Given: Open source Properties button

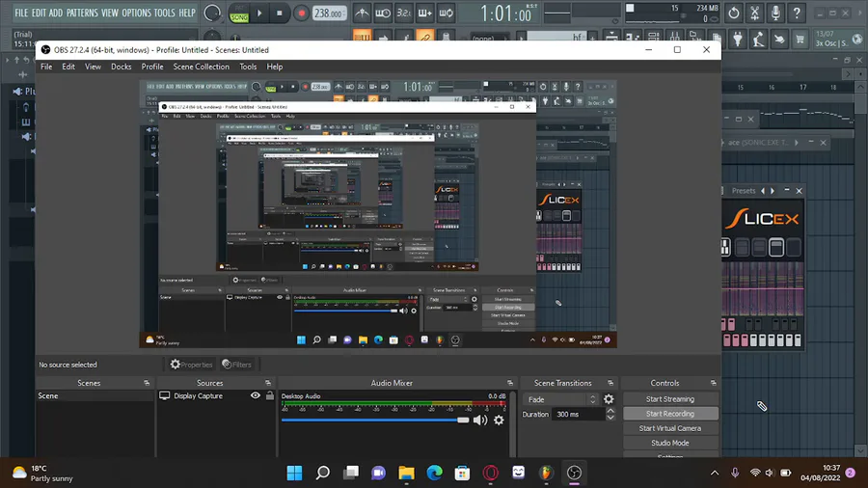Looking at the screenshot, I should [192, 364].
